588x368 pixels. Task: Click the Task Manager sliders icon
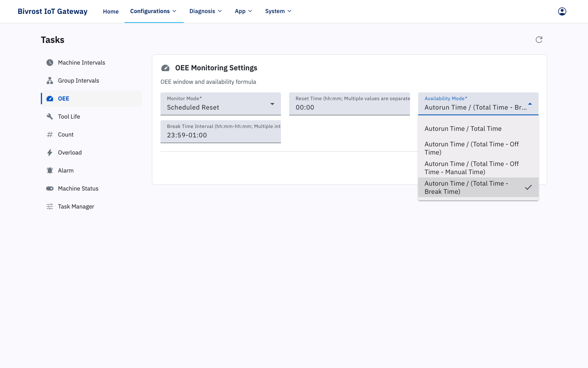tap(50, 206)
